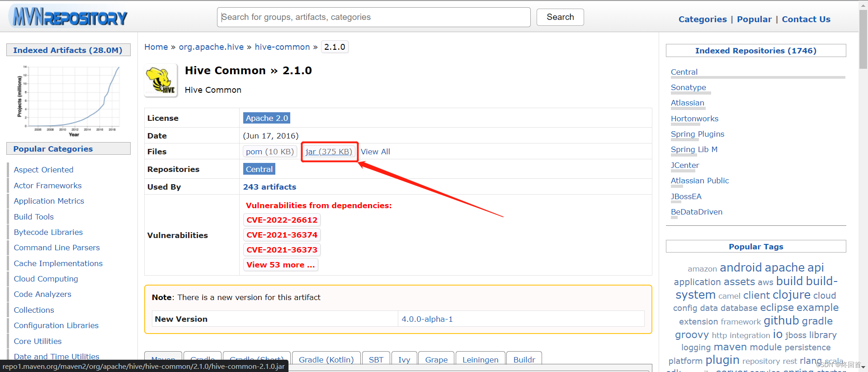The height and width of the screenshot is (372, 868).
Task: Open Indexed Repositories (1746) header link
Action: [x=755, y=51]
